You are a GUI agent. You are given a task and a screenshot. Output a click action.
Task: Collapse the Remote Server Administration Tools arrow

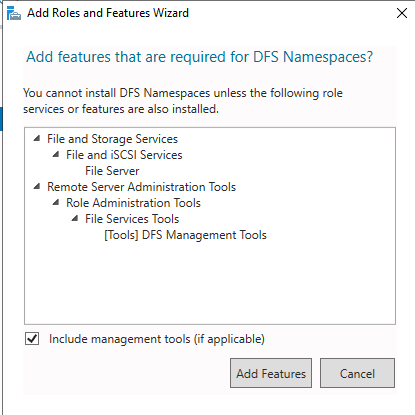tap(37, 186)
